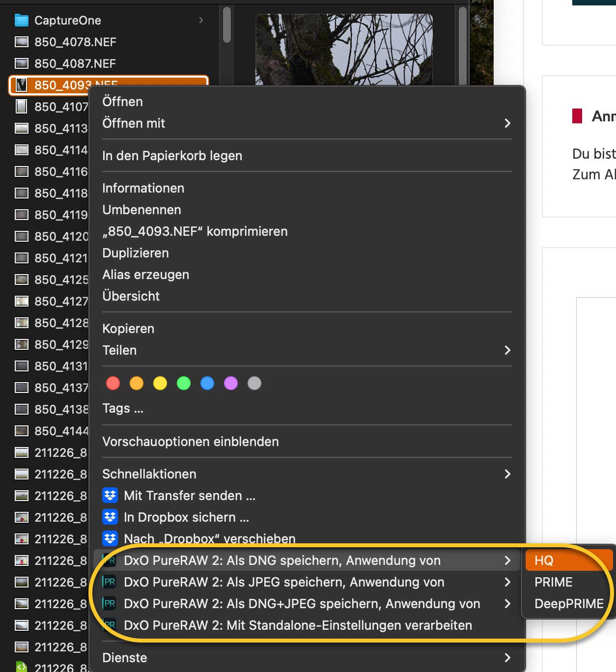Click the CaptureOne folder icon
The height and width of the screenshot is (672, 616).
pyautogui.click(x=22, y=20)
